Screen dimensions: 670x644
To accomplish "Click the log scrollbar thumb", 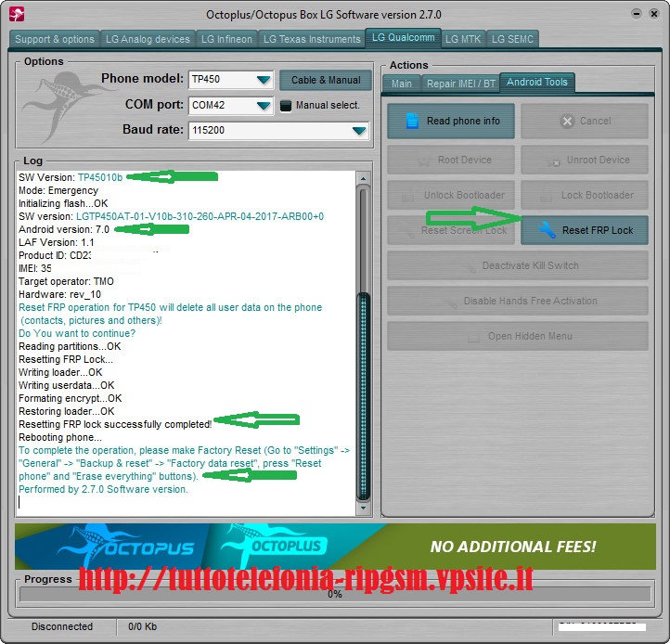I will [x=363, y=395].
